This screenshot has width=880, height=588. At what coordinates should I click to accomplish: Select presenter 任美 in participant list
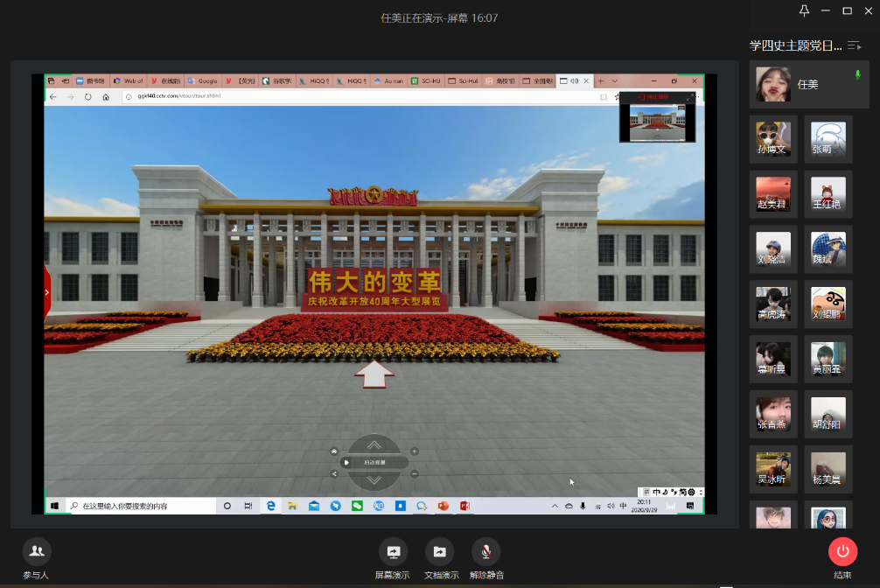pyautogui.click(x=809, y=84)
